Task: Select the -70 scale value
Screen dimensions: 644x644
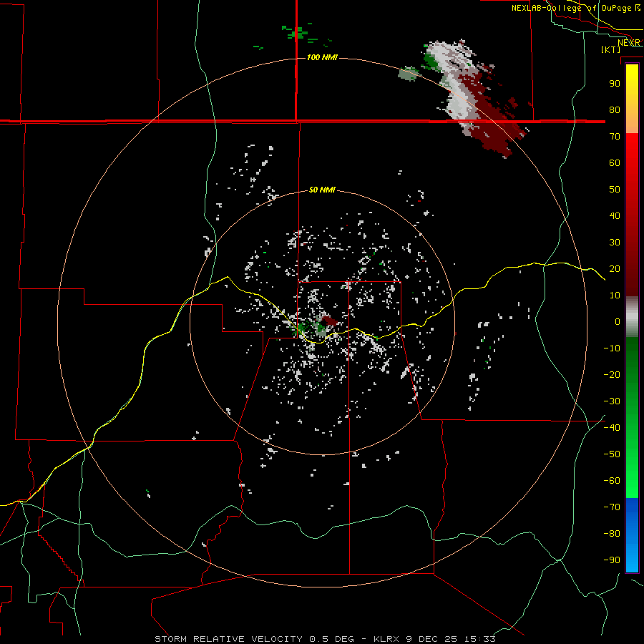Action: (x=612, y=507)
